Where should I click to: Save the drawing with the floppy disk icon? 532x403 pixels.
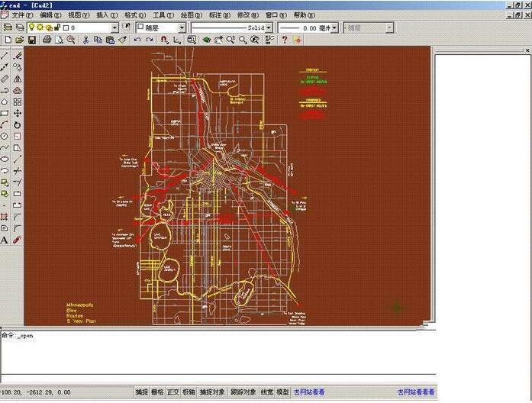pyautogui.click(x=32, y=40)
